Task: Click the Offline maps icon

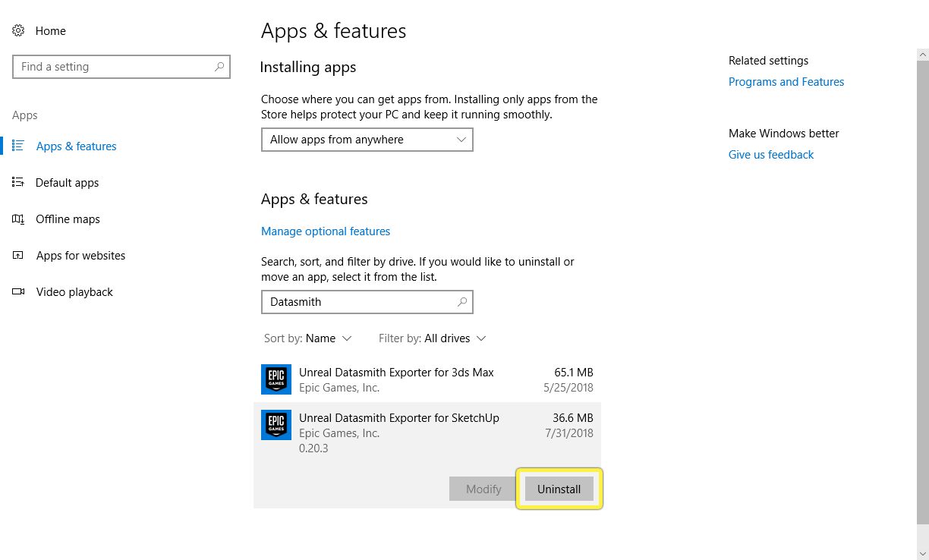Action: (x=18, y=219)
